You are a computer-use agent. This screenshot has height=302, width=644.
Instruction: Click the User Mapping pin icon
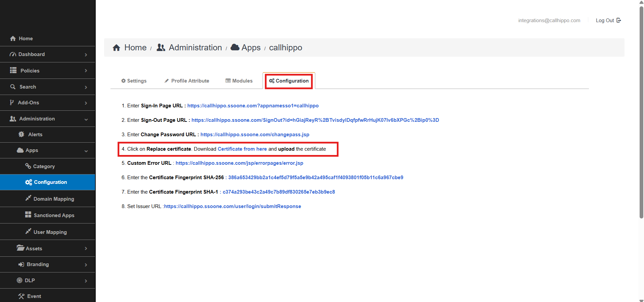[x=28, y=232]
